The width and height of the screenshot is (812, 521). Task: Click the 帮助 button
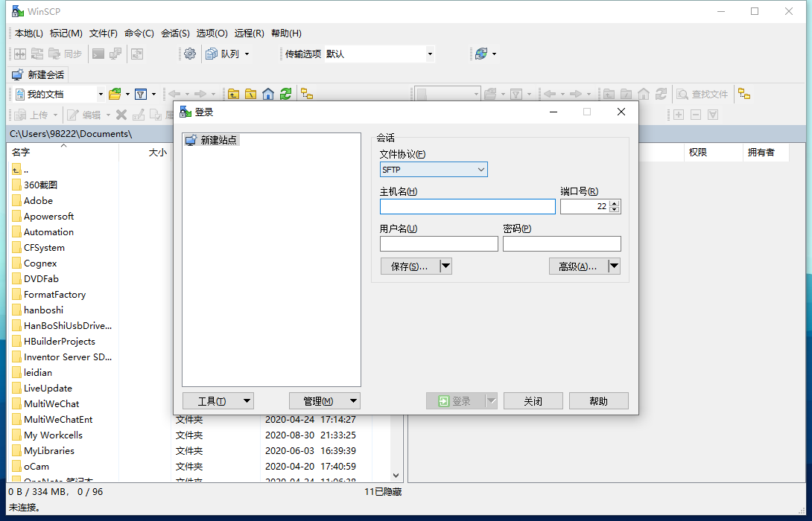[x=599, y=401]
